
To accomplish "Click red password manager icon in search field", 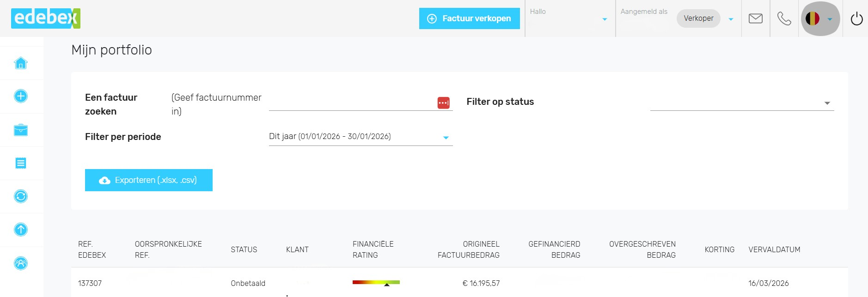I will point(443,103).
